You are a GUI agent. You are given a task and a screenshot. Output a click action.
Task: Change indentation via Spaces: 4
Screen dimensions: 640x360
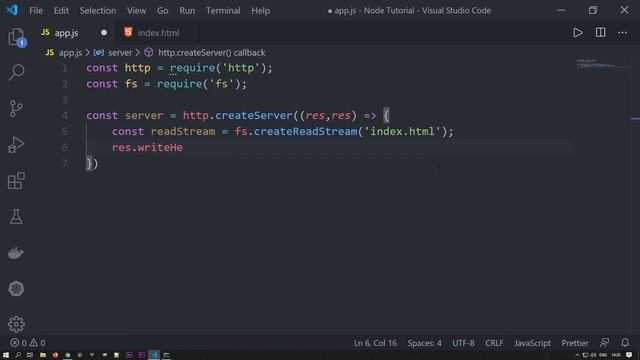pos(424,343)
